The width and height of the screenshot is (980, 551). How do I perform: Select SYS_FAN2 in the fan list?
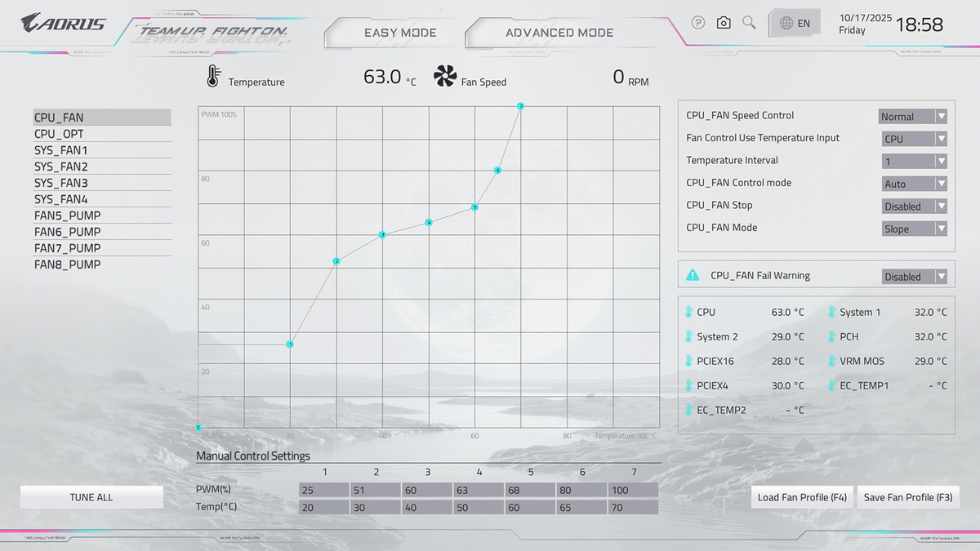click(x=102, y=167)
